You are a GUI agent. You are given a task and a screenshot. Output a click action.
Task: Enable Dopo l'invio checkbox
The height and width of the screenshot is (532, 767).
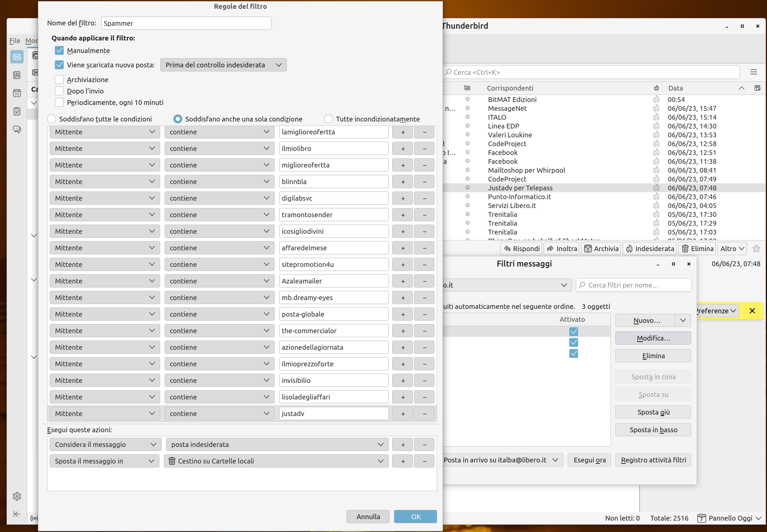point(59,91)
